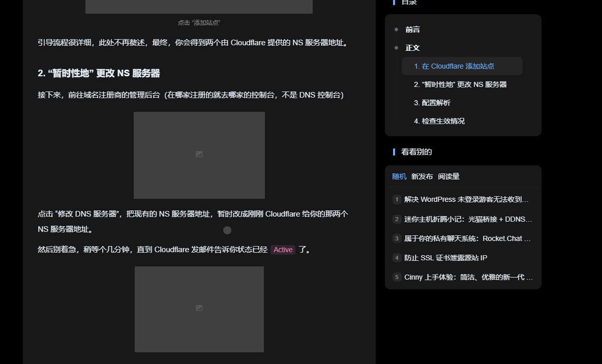Screen dimensions: 602x364
Task: Click the numbered badge 4 beside the SSL article
Action: coord(397,258)
